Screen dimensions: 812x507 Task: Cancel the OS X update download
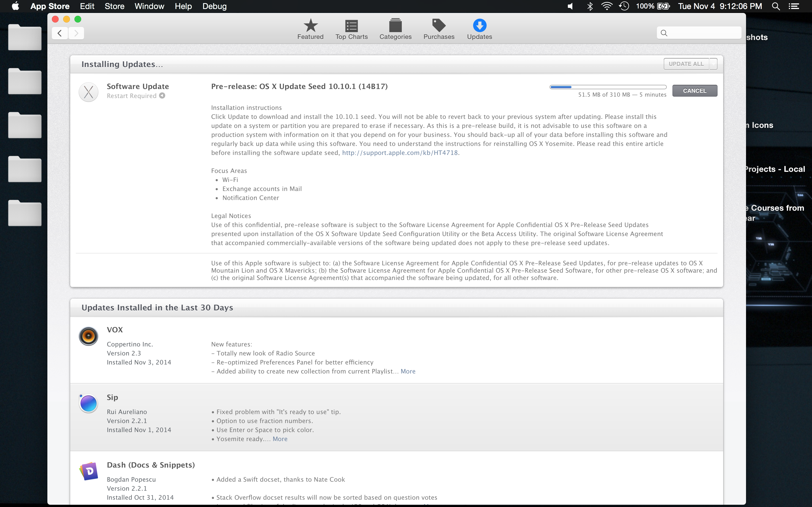tap(694, 90)
